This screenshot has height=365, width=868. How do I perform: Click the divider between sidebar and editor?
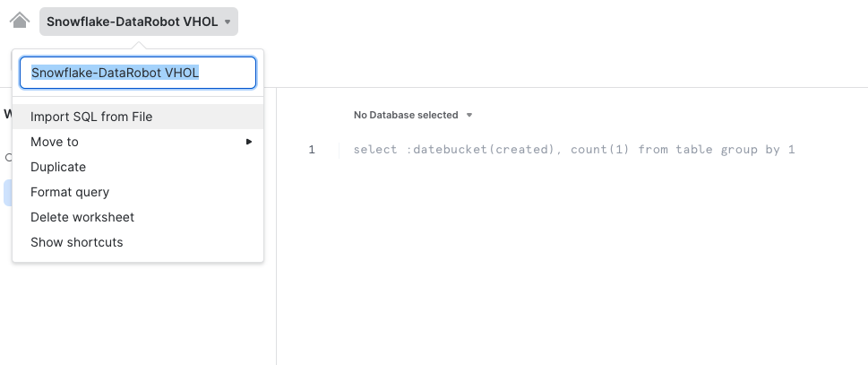(x=276, y=226)
